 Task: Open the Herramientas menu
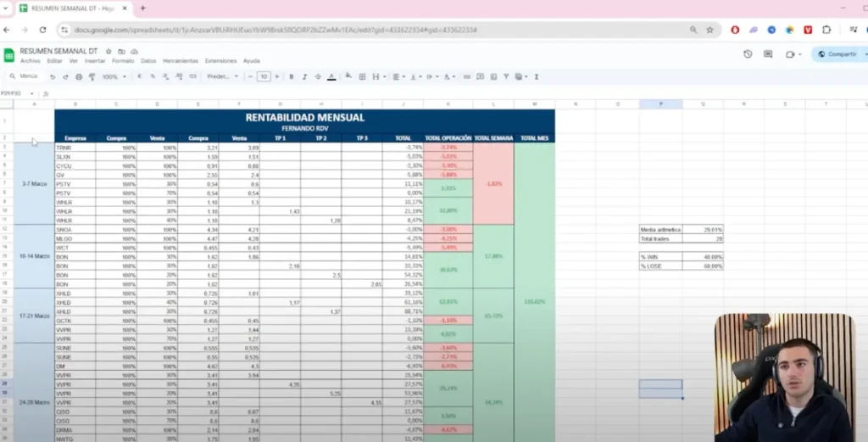point(181,61)
